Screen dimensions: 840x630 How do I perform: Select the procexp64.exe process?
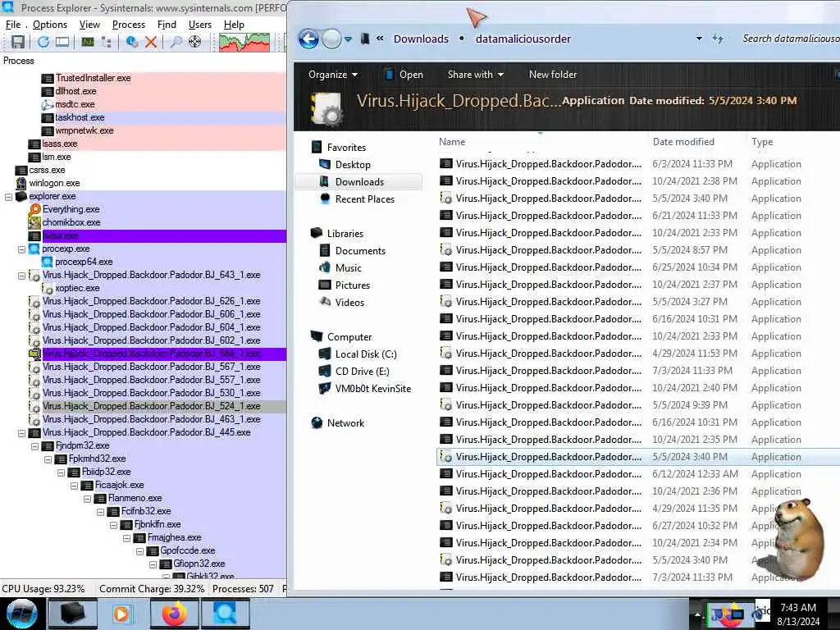84,262
